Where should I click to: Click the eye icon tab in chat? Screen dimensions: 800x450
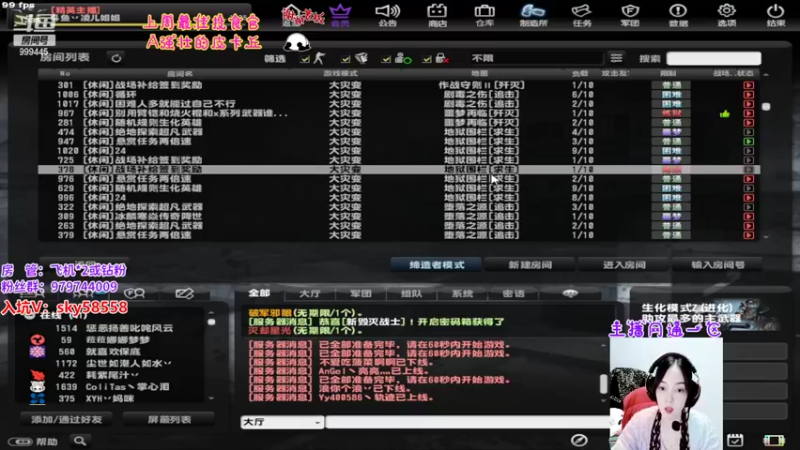tap(570, 293)
